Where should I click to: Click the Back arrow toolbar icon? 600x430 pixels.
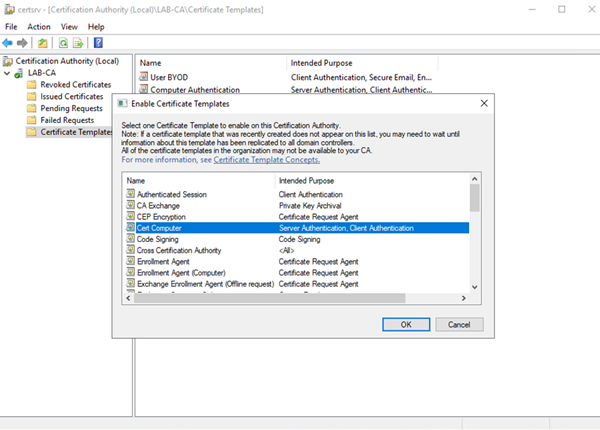point(8,43)
